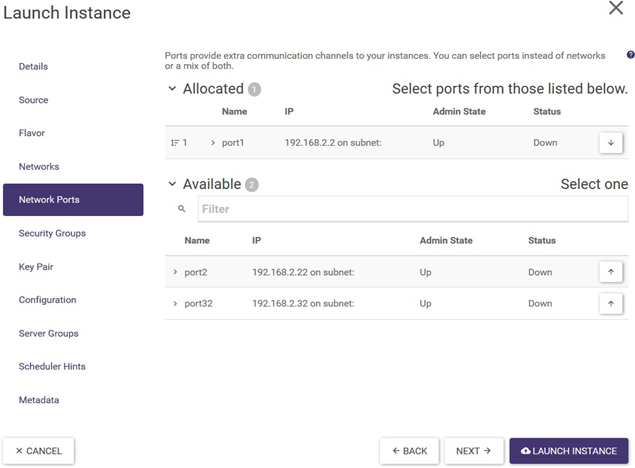635x468 pixels.
Task: Expand port2 row details
Action: click(175, 272)
